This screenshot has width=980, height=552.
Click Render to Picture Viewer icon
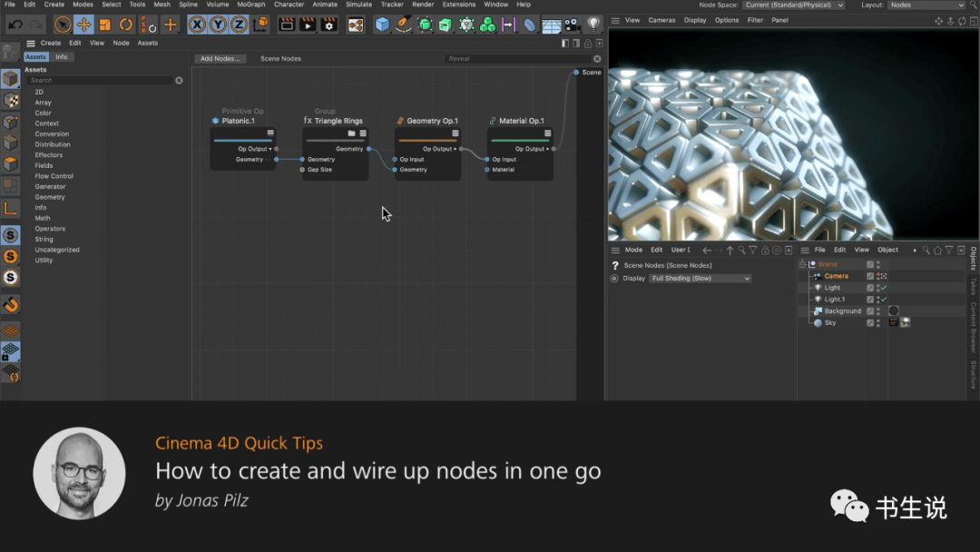308,25
